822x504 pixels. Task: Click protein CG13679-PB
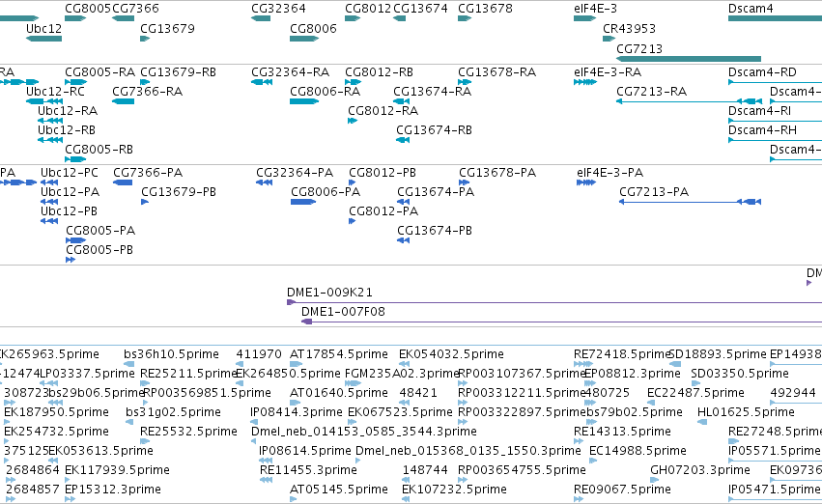click(179, 192)
